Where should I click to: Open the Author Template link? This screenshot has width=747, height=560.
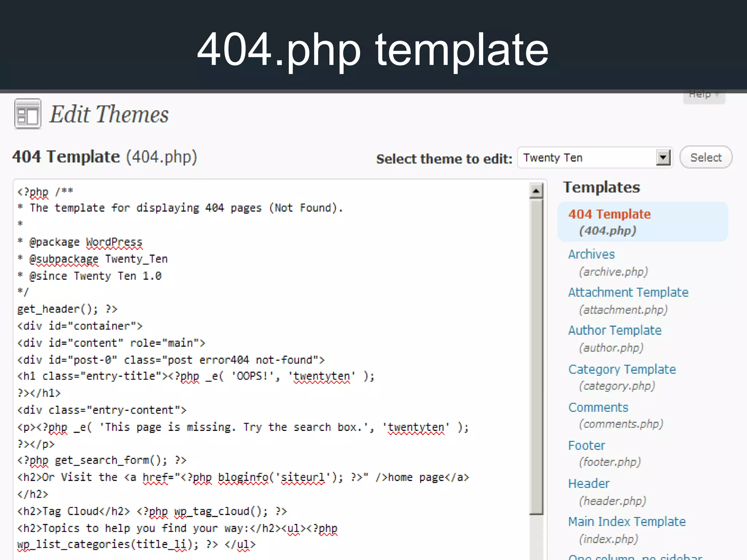coord(615,330)
